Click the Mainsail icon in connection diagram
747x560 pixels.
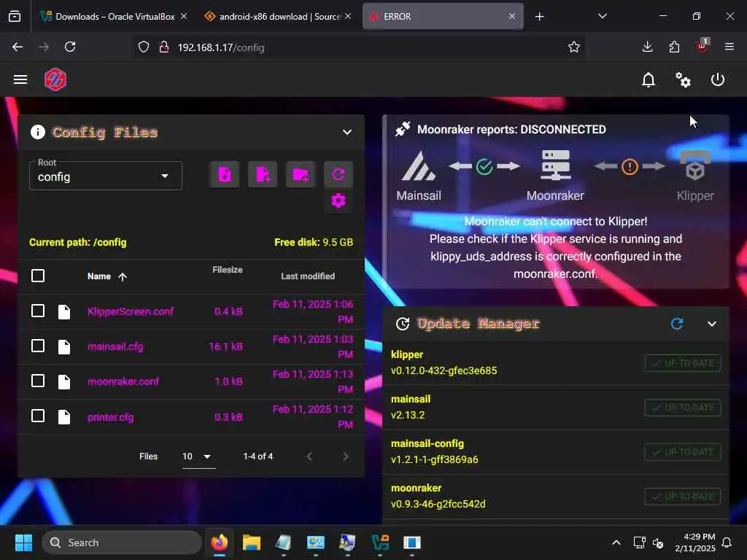pyautogui.click(x=418, y=166)
